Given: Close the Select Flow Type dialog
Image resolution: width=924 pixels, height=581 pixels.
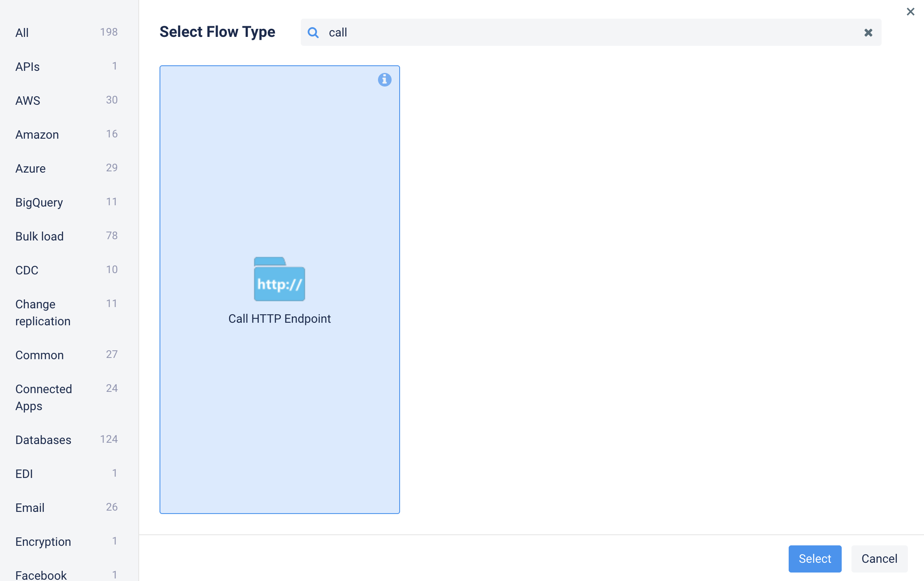Looking at the screenshot, I should (x=910, y=12).
